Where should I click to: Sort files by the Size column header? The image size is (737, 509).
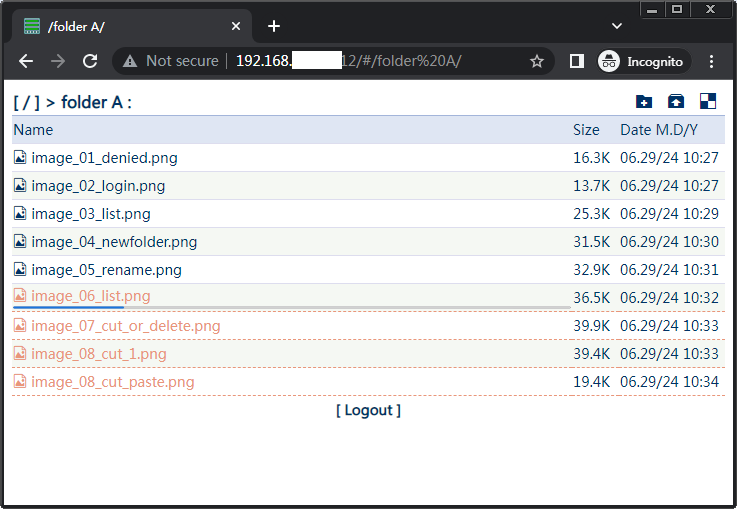(x=586, y=130)
